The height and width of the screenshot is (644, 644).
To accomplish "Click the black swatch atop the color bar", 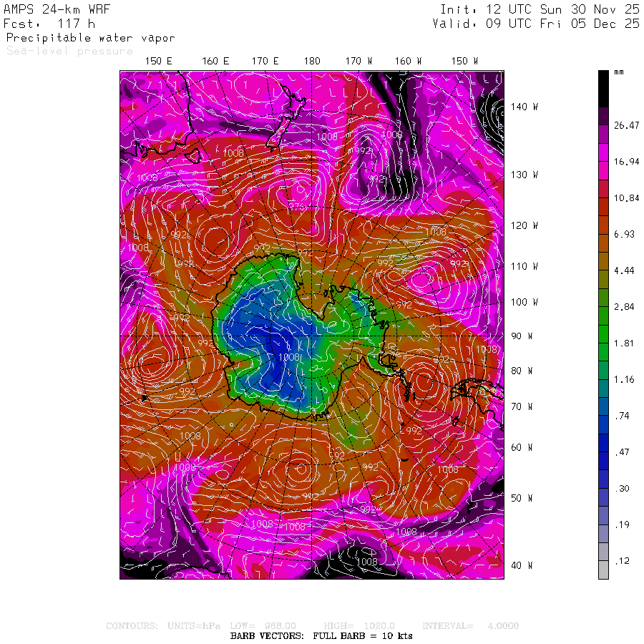I will point(603,89).
